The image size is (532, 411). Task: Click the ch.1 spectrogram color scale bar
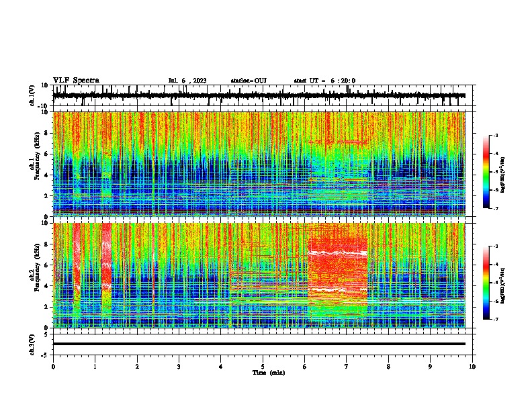tap(486, 172)
